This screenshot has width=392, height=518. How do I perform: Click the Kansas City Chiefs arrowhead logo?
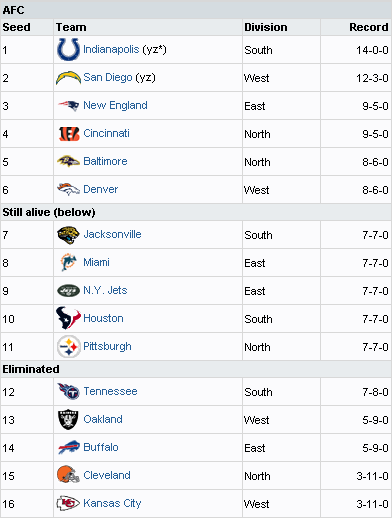click(x=68, y=503)
